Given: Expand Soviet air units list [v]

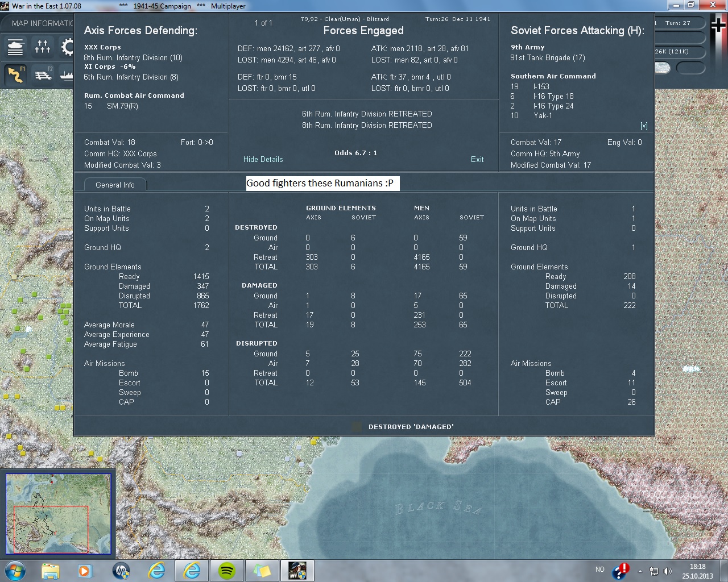Looking at the screenshot, I should tap(644, 126).
